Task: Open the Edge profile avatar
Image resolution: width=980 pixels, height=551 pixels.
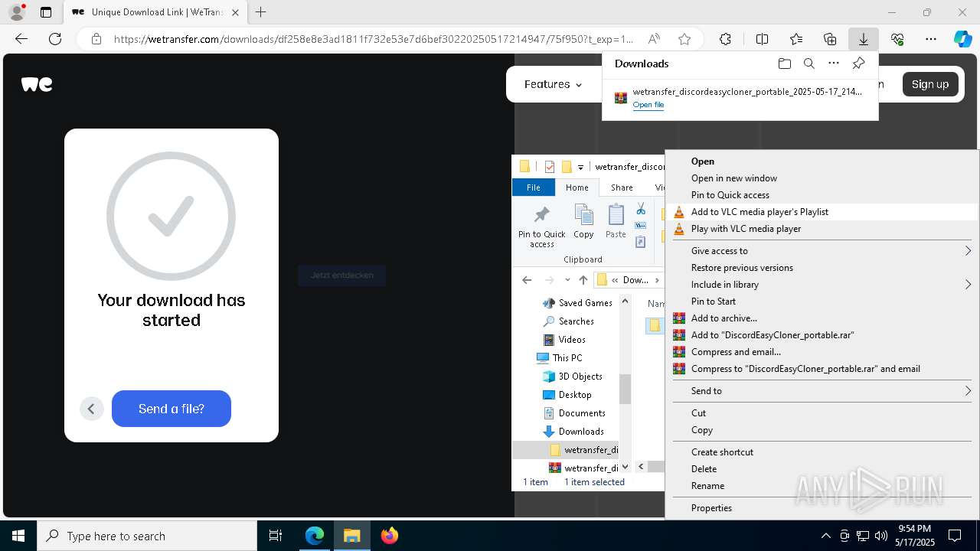Action: click(x=17, y=12)
